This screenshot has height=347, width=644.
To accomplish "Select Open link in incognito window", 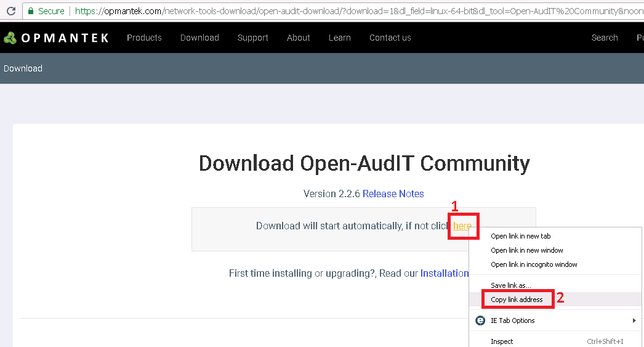I will pos(534,264).
